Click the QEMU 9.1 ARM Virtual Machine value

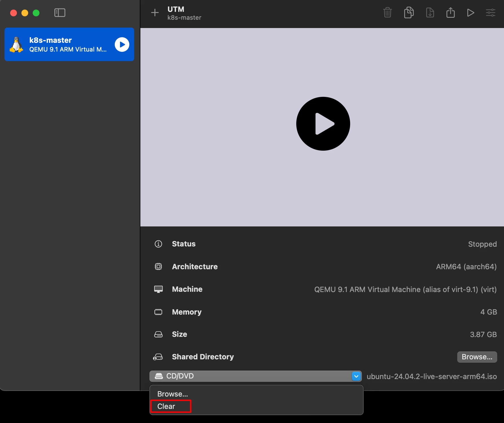click(x=406, y=290)
